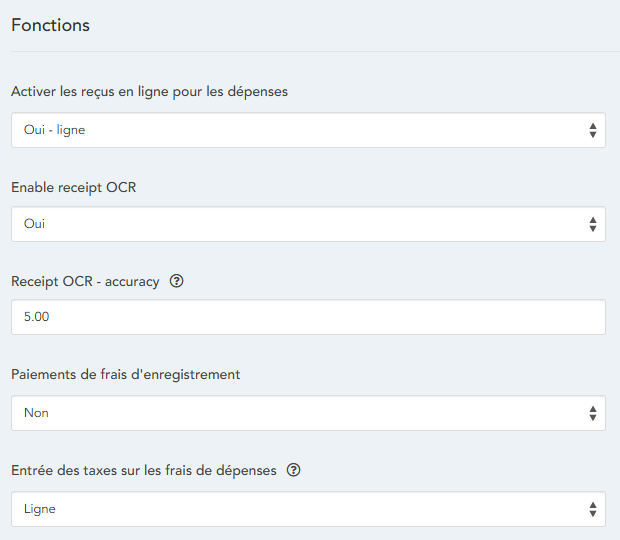This screenshot has height=540, width=620.
Task: Click the '5.00' value text
Action: coord(37,317)
